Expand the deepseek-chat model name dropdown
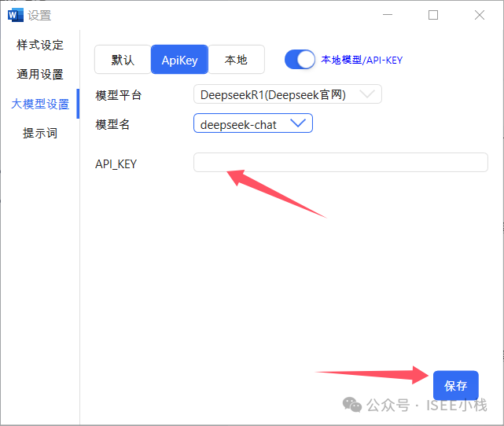The image size is (504, 426). (253, 123)
